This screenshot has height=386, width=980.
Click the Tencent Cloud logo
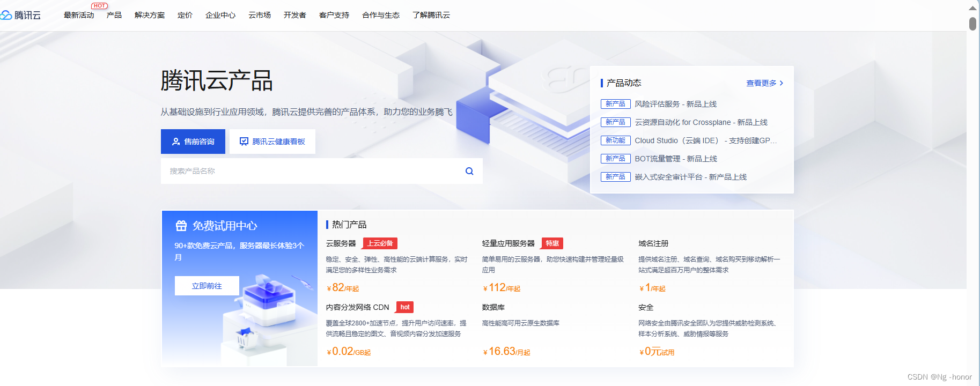point(20,15)
